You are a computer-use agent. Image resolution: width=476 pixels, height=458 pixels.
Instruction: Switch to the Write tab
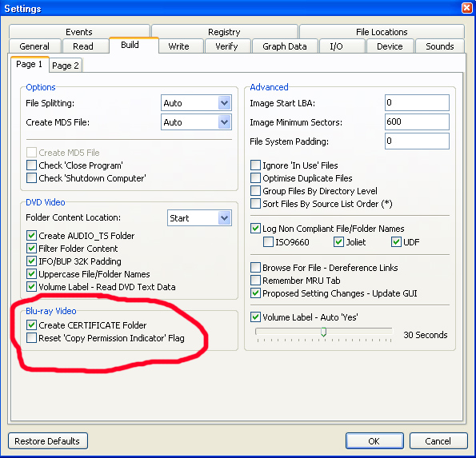point(179,46)
